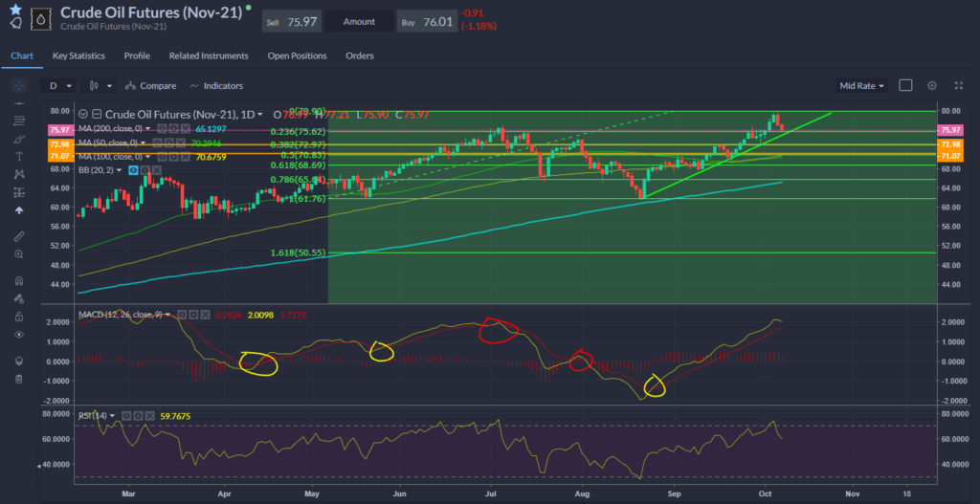This screenshot has height=504, width=980.
Task: Select the text annotation tool
Action: [x=19, y=156]
